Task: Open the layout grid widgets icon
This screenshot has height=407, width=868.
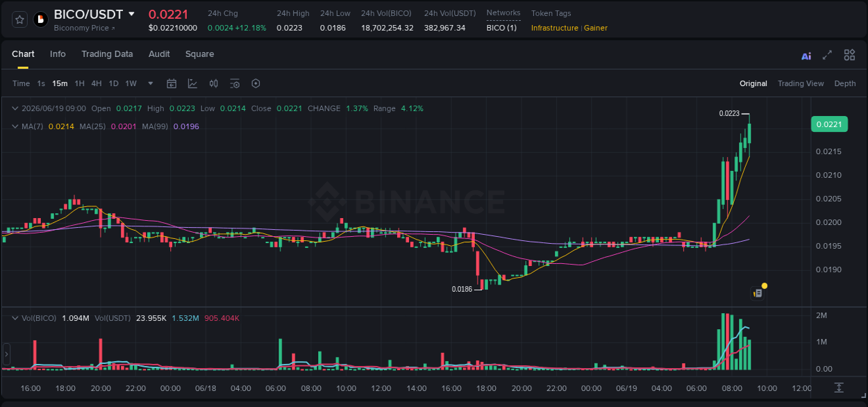Action: (x=849, y=55)
